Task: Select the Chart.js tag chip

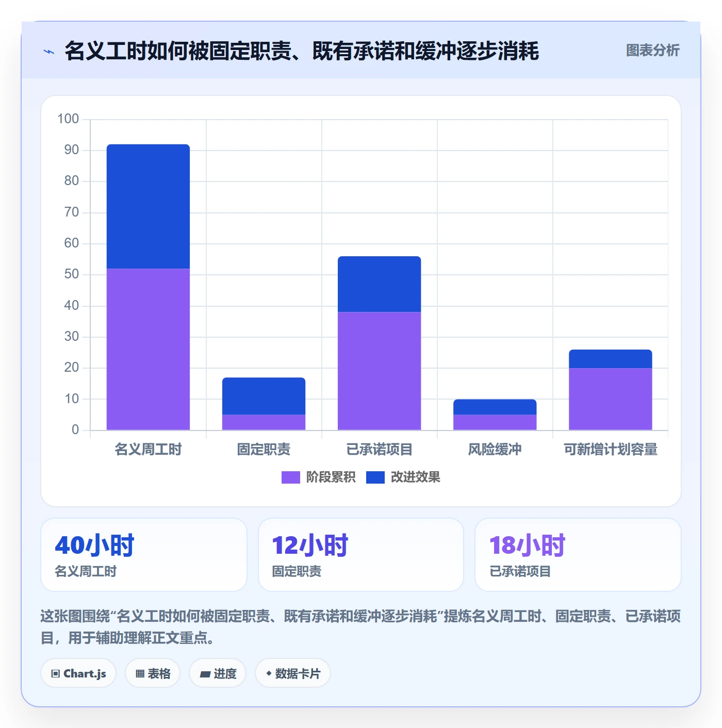Action: [78, 673]
